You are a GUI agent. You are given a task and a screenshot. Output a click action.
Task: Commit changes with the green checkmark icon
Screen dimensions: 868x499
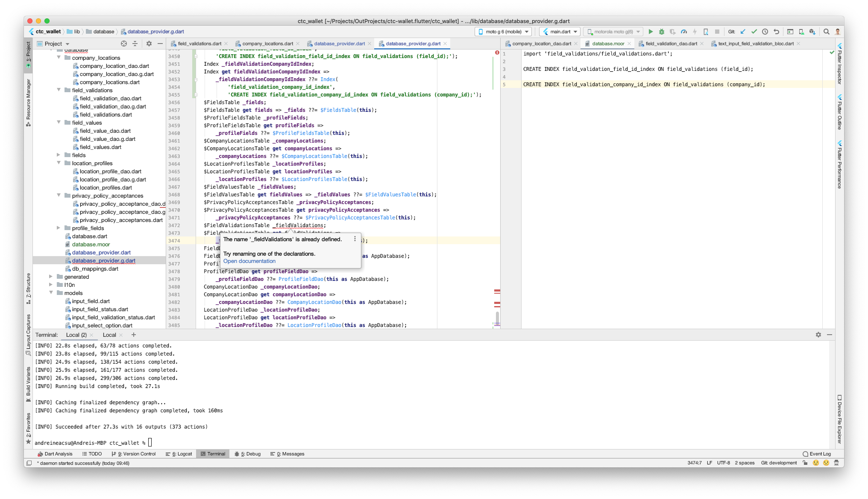coord(754,32)
